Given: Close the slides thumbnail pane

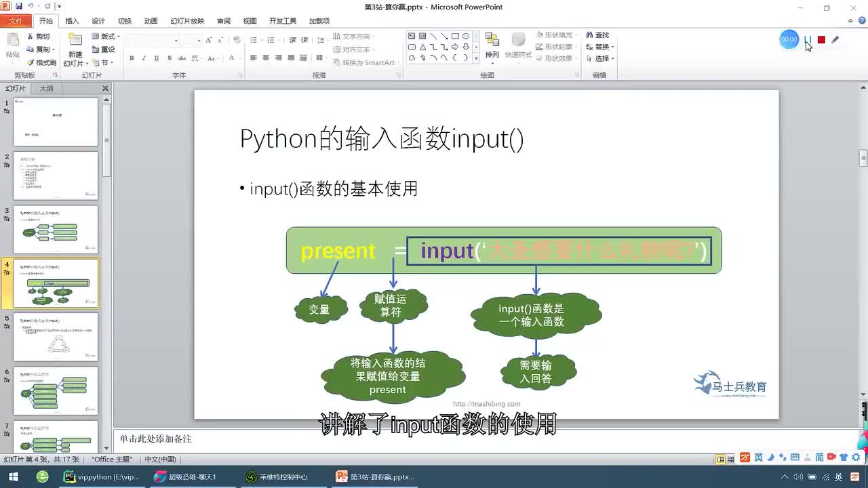Looking at the screenshot, I should 105,88.
